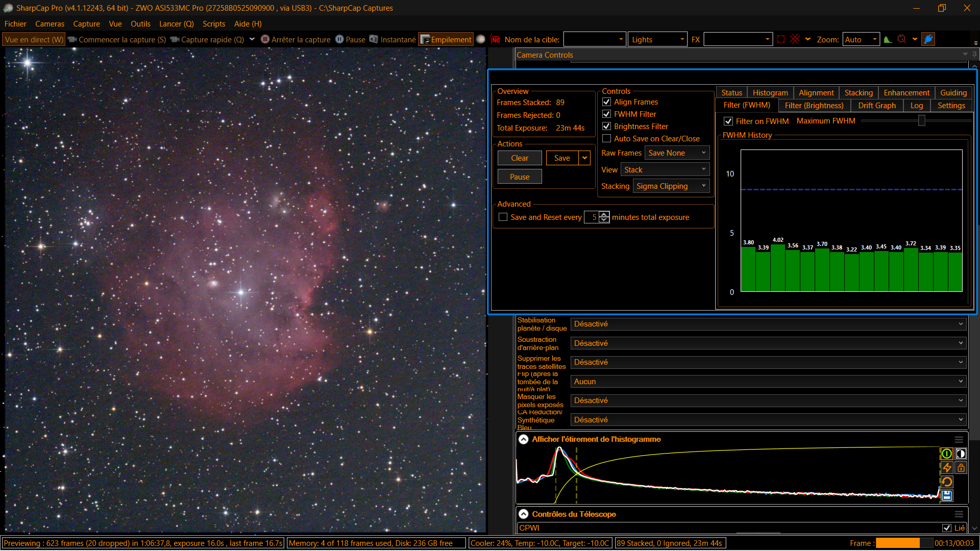Uncheck the Brightness Filter option
Screen dimensions: 980x551
(606, 126)
